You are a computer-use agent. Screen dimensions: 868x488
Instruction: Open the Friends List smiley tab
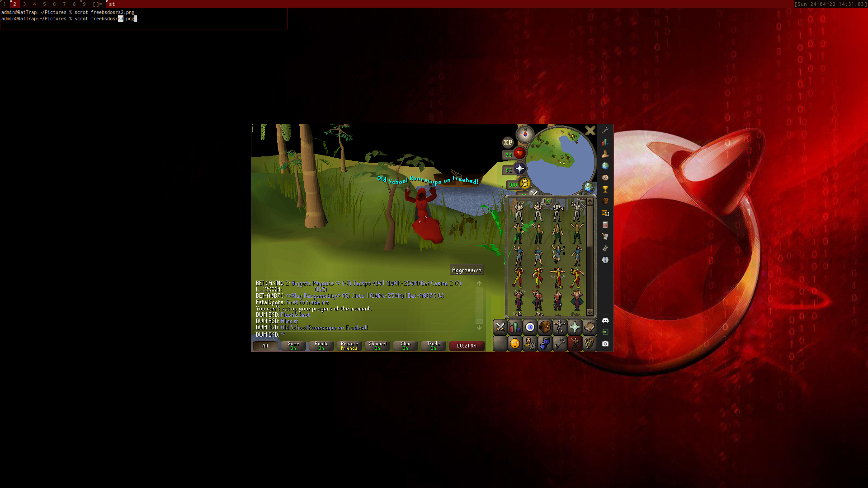[515, 343]
